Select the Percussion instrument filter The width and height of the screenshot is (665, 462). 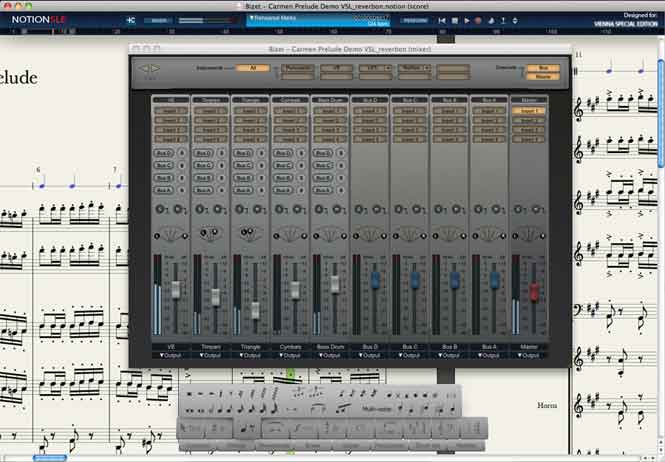(297, 68)
